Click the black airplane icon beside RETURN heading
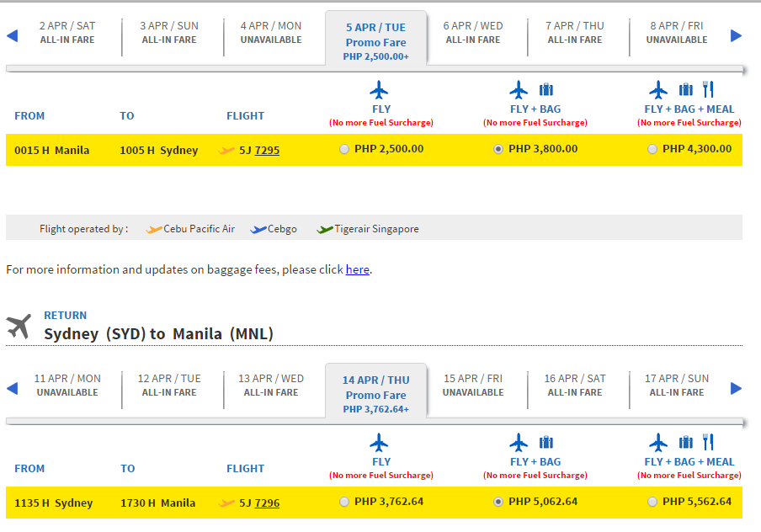The height and width of the screenshot is (532, 761). click(19, 326)
